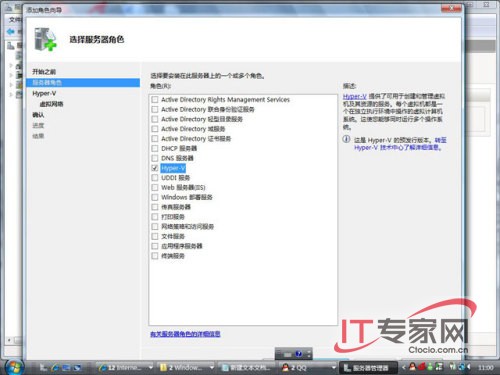Screen dimensions: 500x375
Task: Tick the UDDI 服务 role checkbox
Action: click(155, 178)
